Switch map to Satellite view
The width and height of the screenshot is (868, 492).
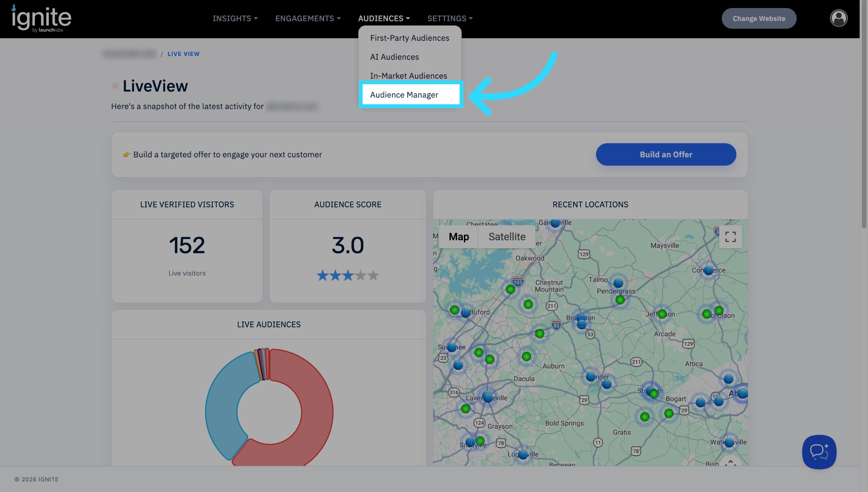tap(507, 237)
